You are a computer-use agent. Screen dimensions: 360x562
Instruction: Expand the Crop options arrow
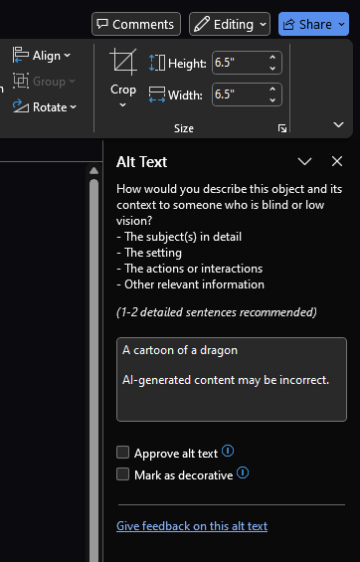(x=123, y=105)
